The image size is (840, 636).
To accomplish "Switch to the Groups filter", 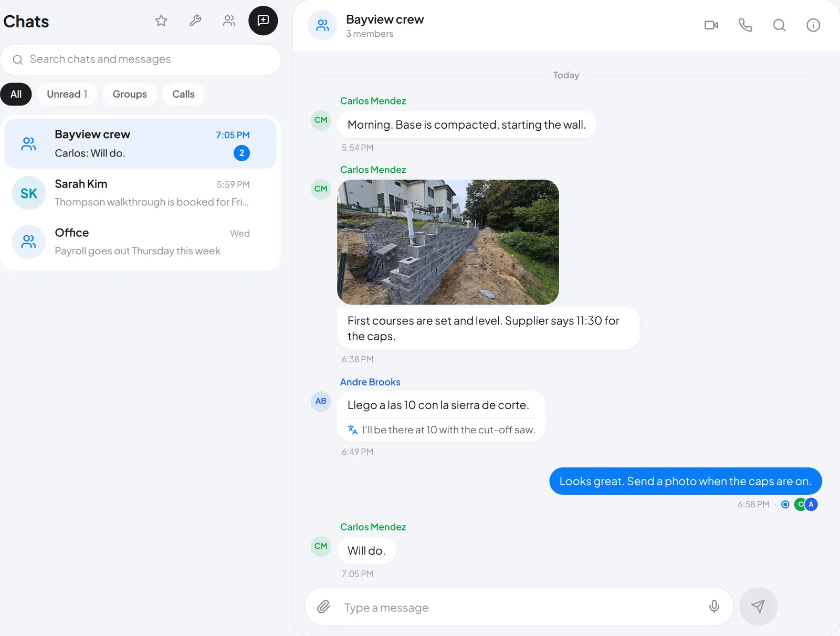I will tap(130, 94).
